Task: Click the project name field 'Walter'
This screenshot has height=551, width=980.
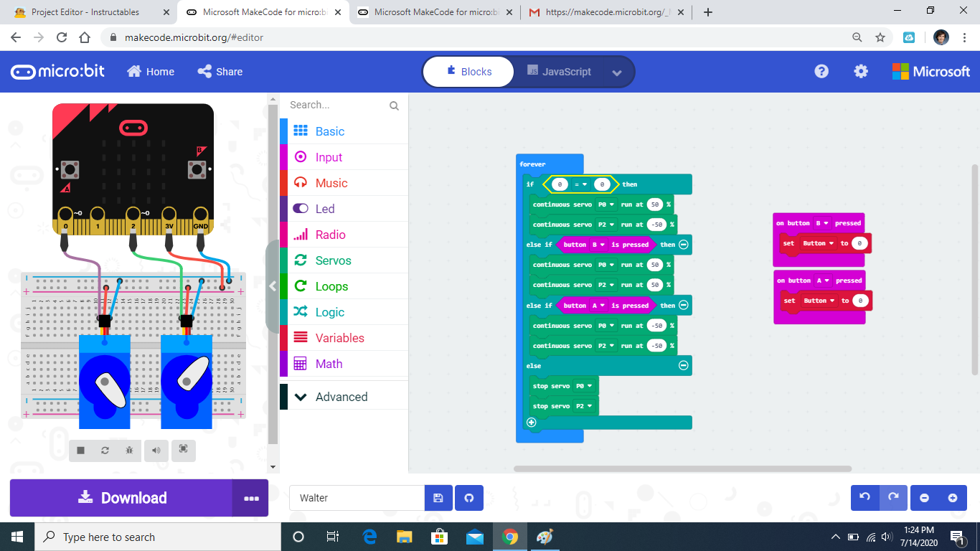Action: click(357, 498)
